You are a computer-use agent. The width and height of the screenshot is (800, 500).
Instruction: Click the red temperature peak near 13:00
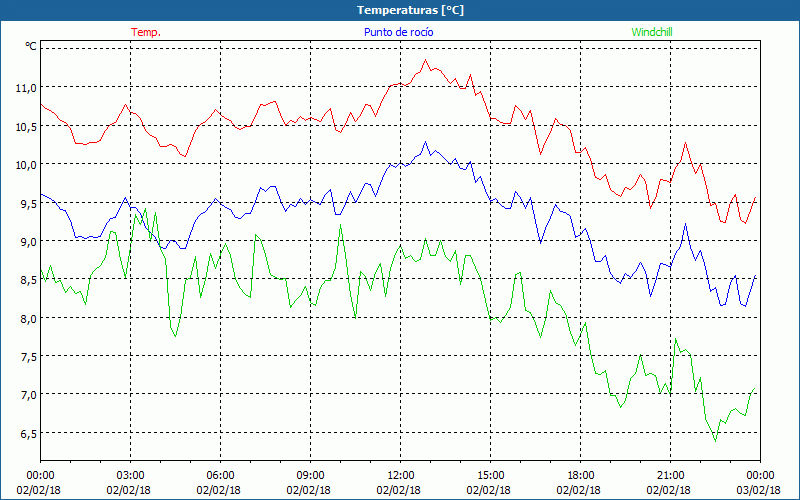tap(425, 60)
